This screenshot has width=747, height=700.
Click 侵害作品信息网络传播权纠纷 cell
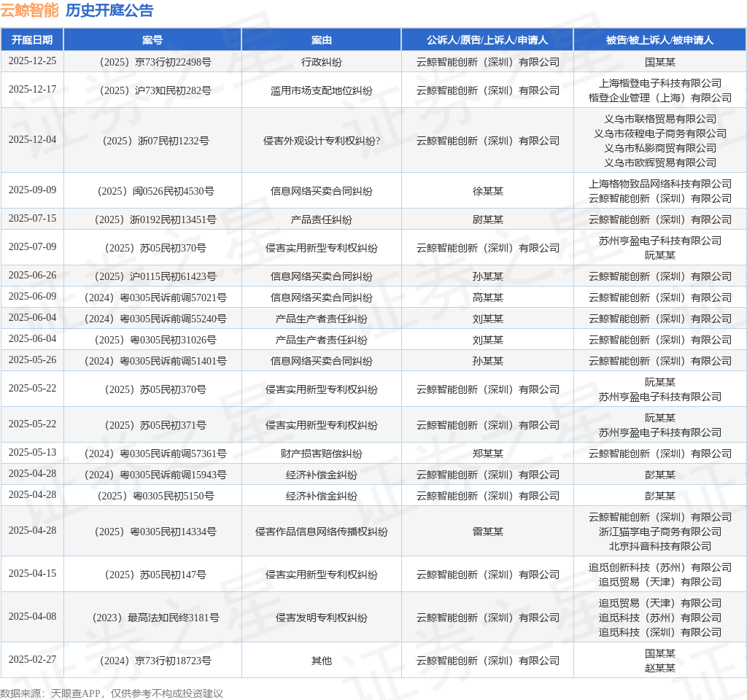click(322, 532)
